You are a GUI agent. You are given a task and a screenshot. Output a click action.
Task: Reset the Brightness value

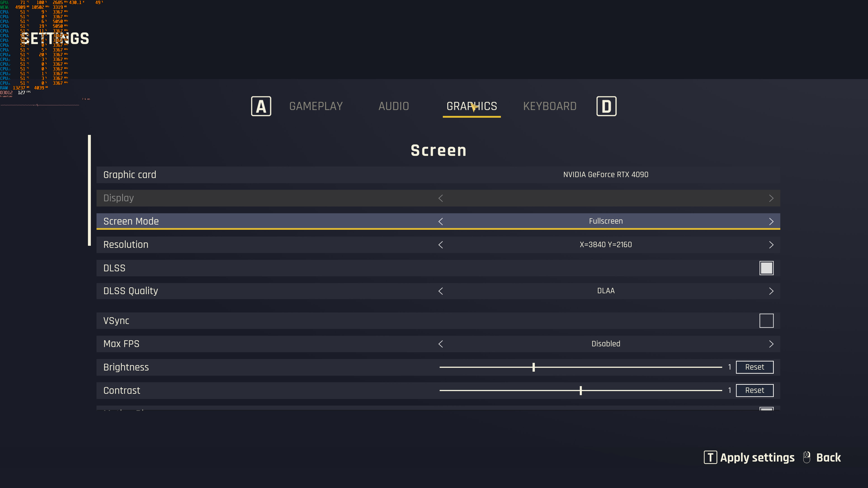click(755, 367)
